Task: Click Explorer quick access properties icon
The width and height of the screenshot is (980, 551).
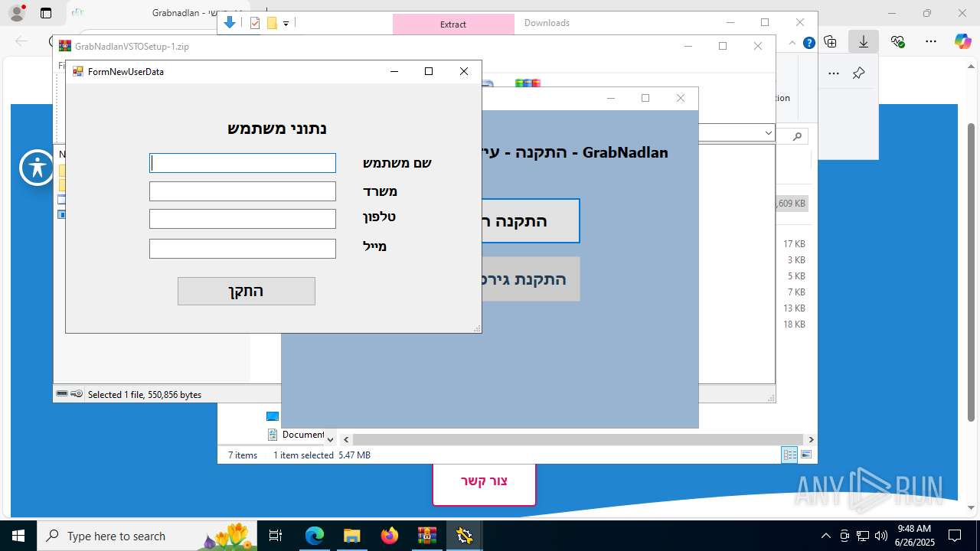Action: click(255, 23)
